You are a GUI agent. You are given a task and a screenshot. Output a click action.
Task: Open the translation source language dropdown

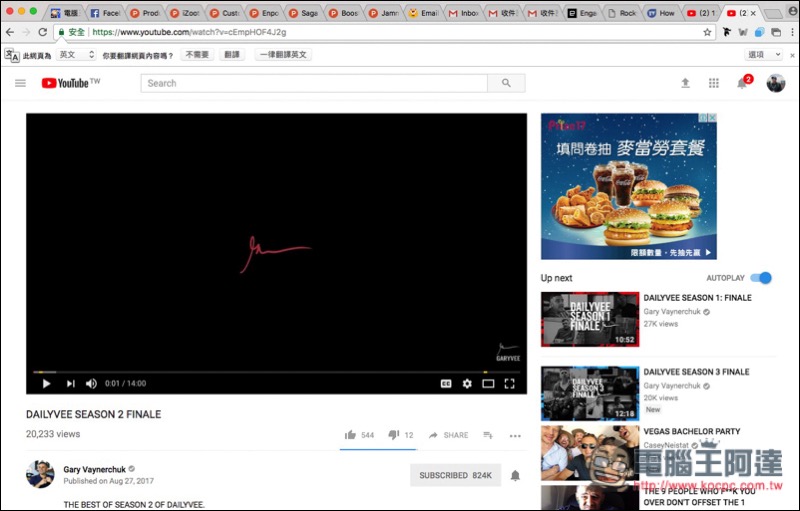[x=76, y=55]
